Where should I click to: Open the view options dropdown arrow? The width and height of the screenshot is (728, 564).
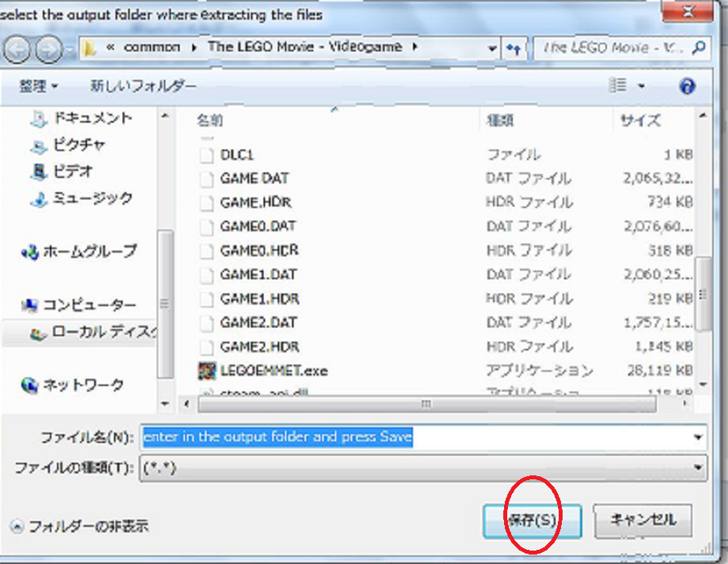(641, 86)
